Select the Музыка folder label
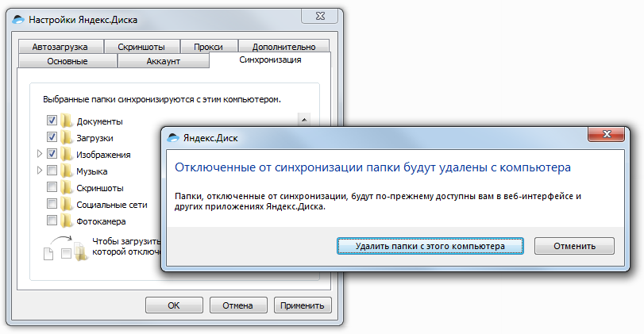644x334 pixels. (91, 171)
